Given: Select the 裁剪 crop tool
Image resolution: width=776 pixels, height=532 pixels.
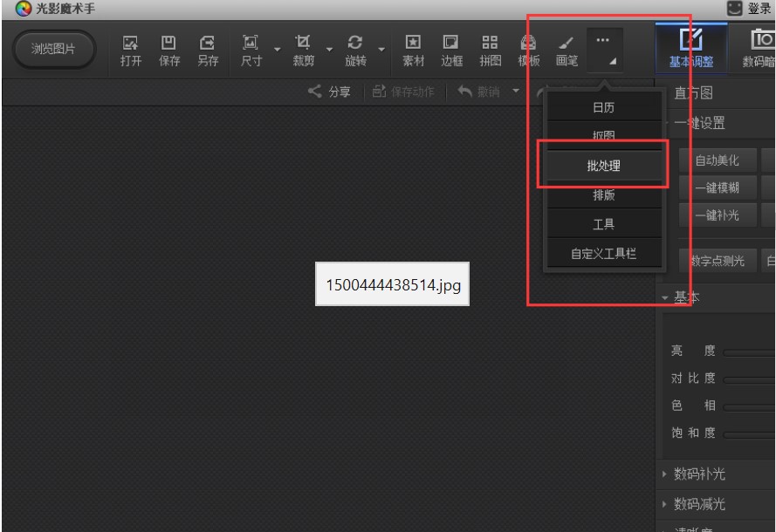Looking at the screenshot, I should coord(303,51).
